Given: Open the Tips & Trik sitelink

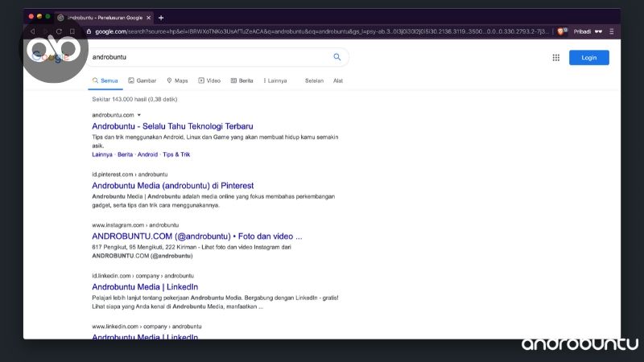Looking at the screenshot, I should point(176,154).
